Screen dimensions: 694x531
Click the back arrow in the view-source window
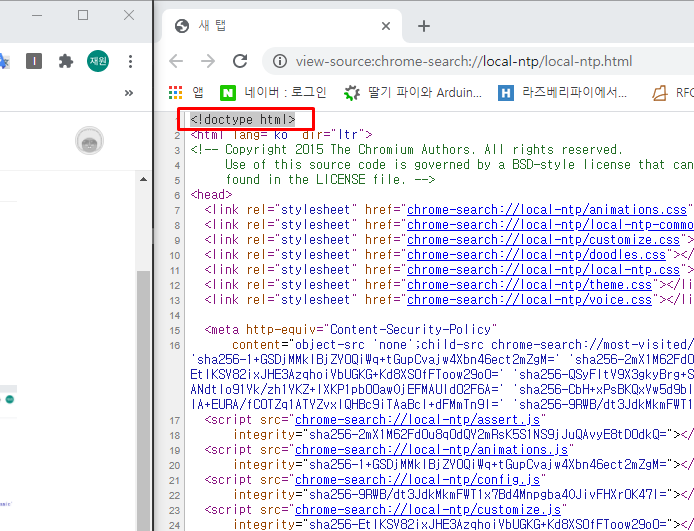click(176, 61)
